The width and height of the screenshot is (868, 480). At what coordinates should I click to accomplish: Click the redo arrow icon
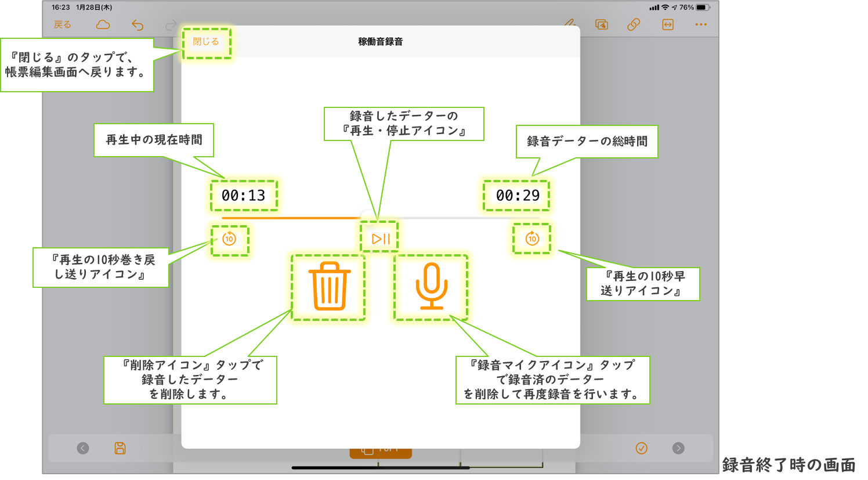pyautogui.click(x=171, y=24)
